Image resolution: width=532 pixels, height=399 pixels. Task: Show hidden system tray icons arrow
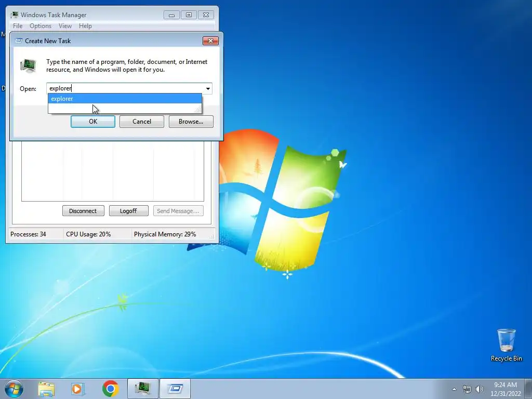pyautogui.click(x=454, y=390)
